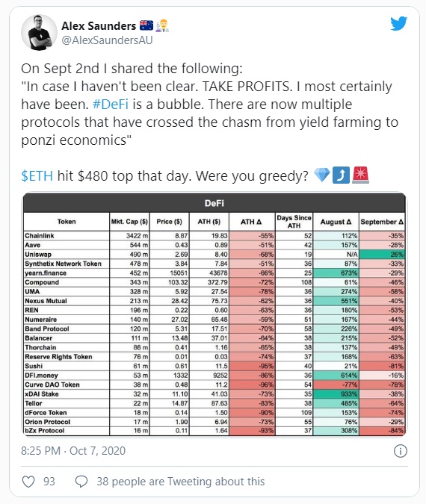Click the Twitter bird logo
This screenshot has width=426, height=504.
398,24
